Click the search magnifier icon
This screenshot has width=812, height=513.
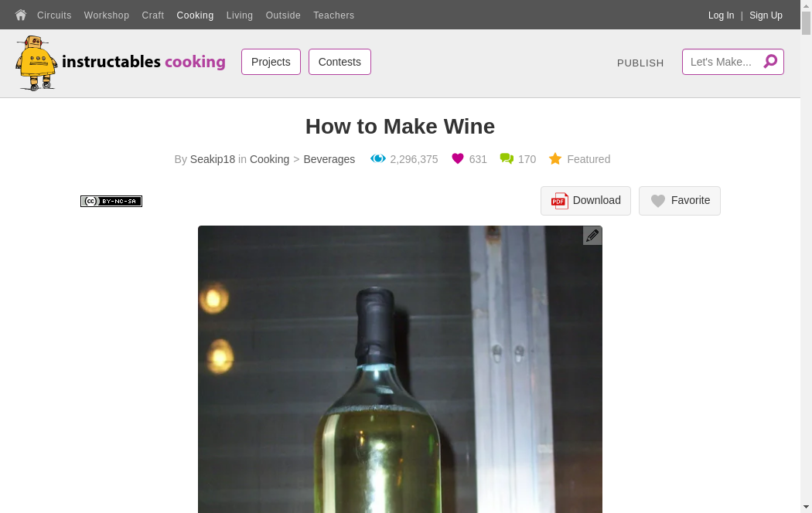pos(770,62)
